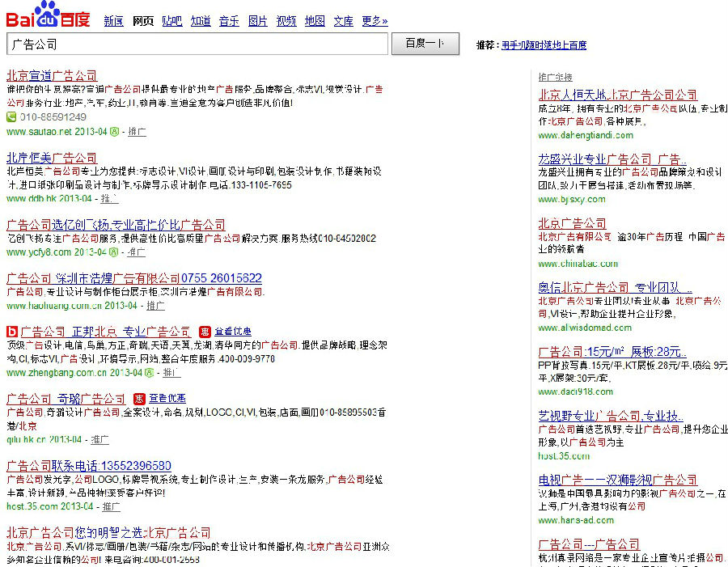This screenshot has width=728, height=567.
Task: Open the 奇璐广告公司 result
Action: (66, 399)
